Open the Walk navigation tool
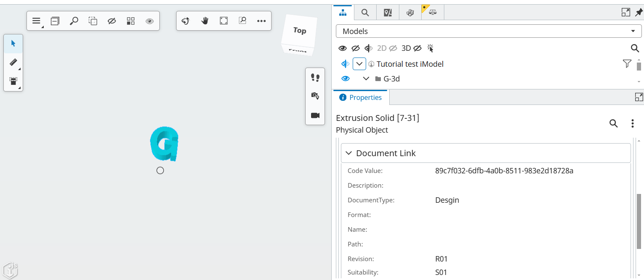644x280 pixels. point(315,78)
